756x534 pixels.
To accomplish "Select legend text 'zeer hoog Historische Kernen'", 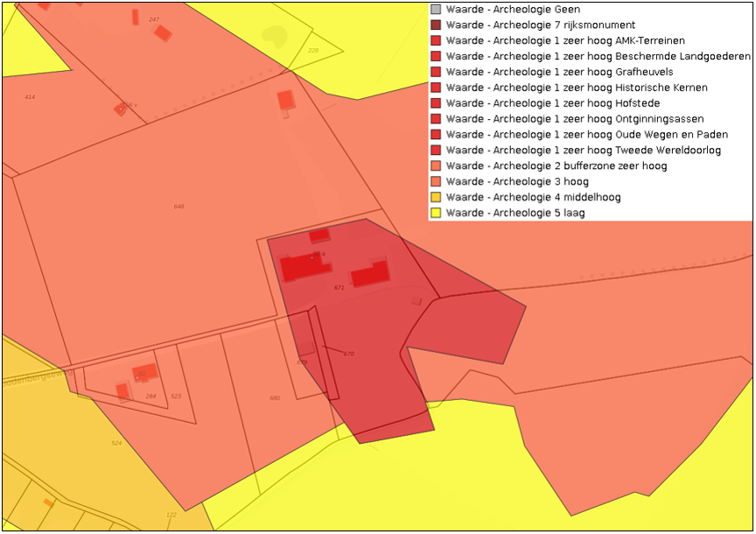I will coord(635,88).
